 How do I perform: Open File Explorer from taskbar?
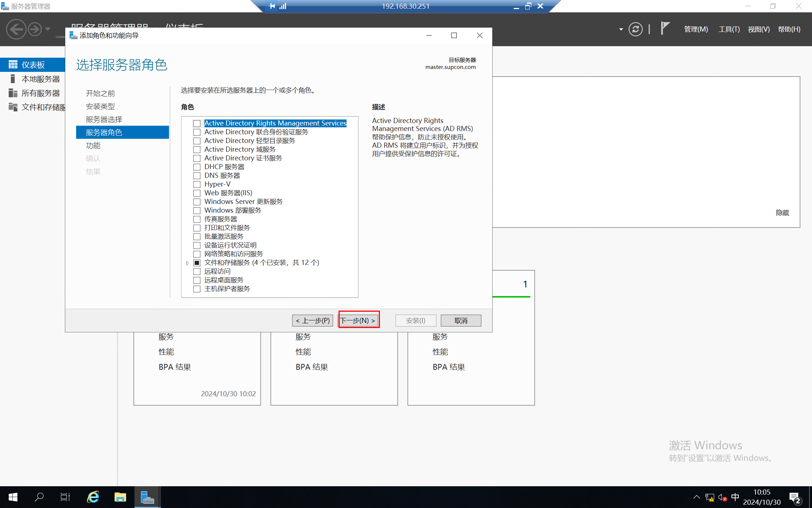[x=120, y=497]
